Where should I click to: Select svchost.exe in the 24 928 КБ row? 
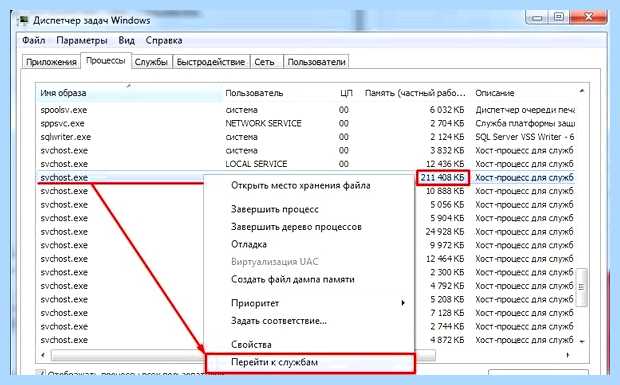pyautogui.click(x=64, y=232)
